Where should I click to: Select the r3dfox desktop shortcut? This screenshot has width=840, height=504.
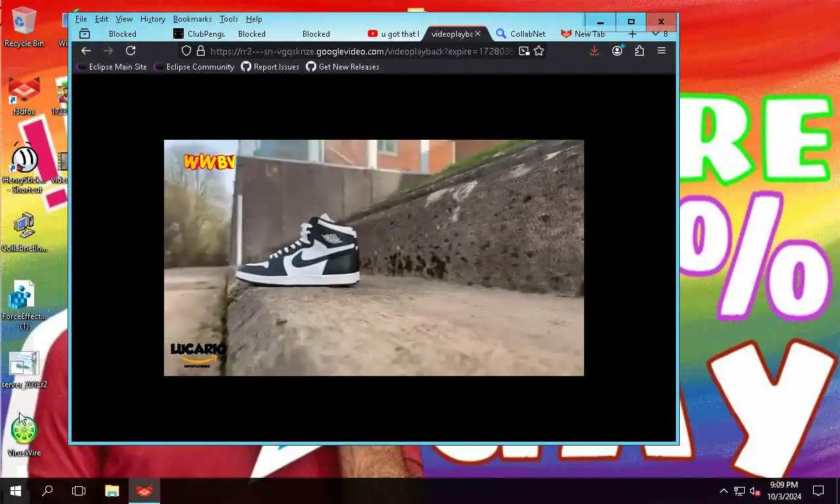(24, 96)
